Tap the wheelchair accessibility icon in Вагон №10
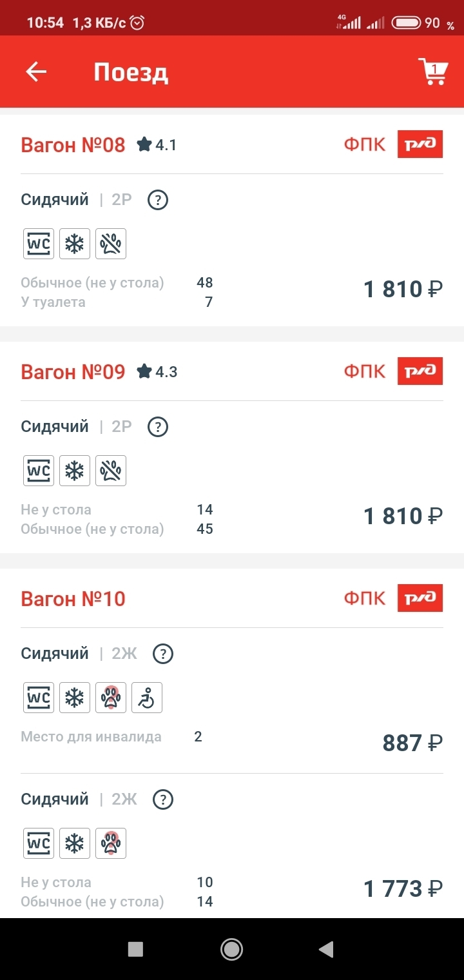 [x=147, y=698]
